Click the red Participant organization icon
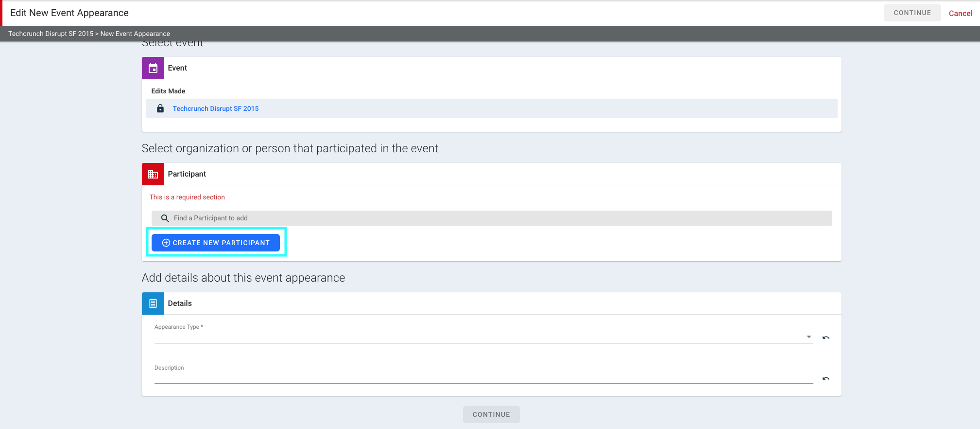Image resolution: width=980 pixels, height=429 pixels. point(153,174)
